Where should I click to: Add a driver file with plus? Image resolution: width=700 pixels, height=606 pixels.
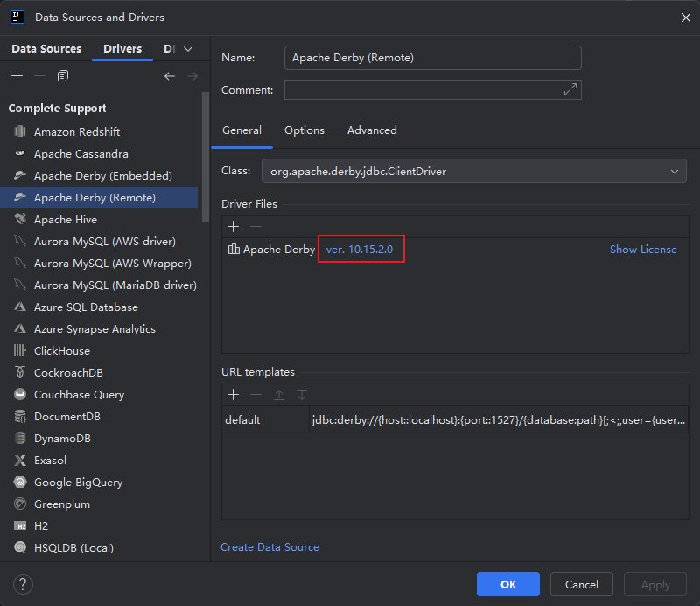click(x=233, y=227)
